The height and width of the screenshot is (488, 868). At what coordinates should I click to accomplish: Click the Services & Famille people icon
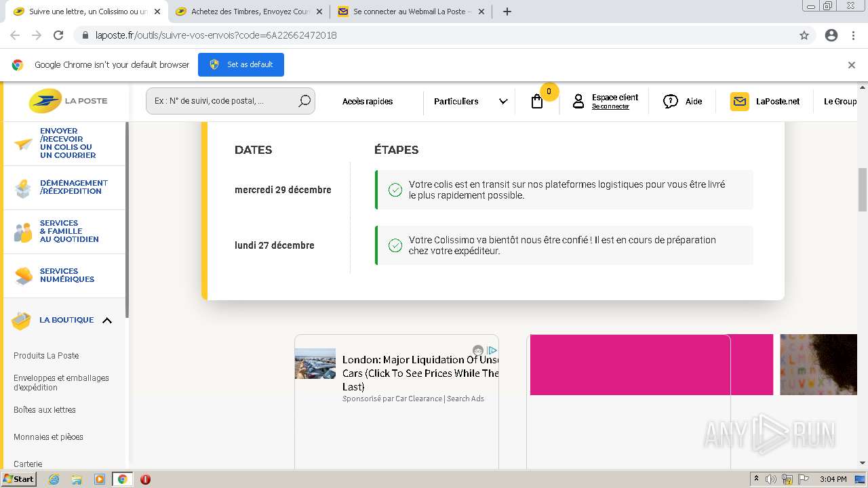click(23, 232)
